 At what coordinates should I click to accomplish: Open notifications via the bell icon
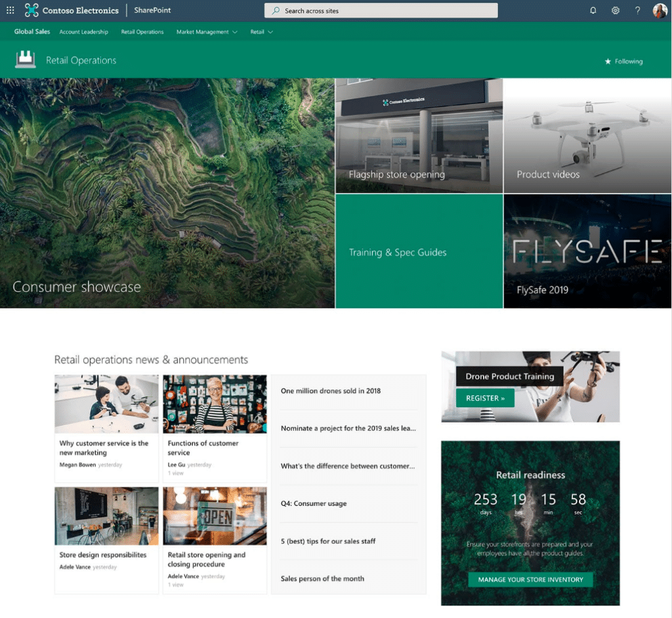(593, 10)
